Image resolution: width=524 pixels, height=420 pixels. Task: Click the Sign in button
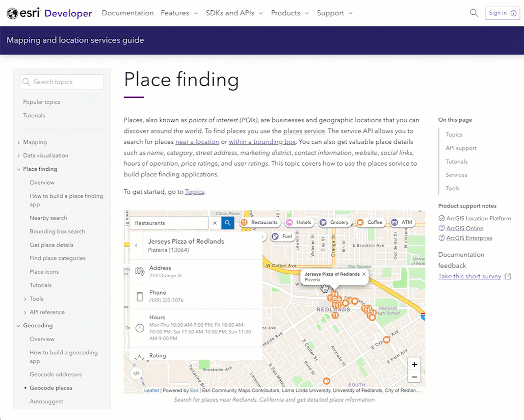pyautogui.click(x=503, y=13)
